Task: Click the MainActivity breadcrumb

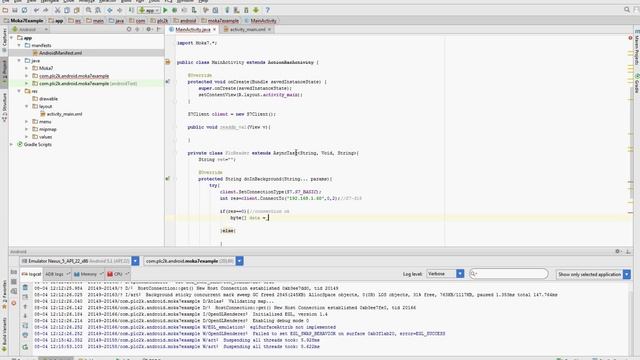Action: pyautogui.click(x=260, y=21)
